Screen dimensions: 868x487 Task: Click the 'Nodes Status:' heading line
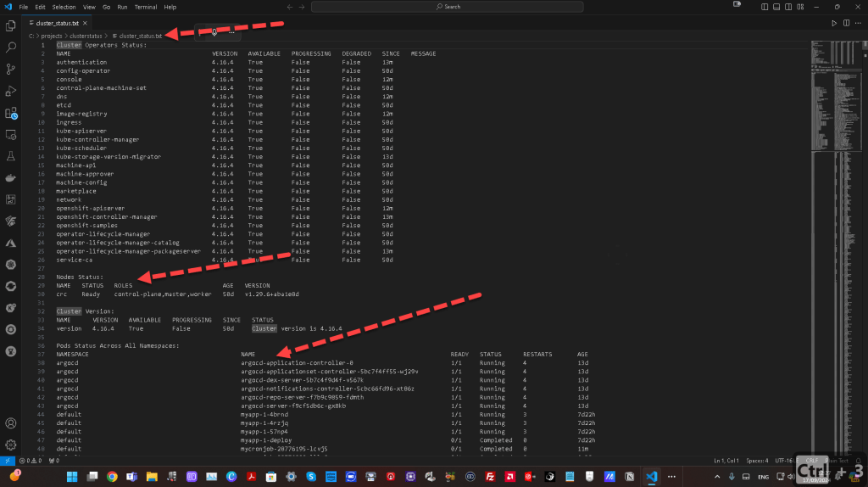pyautogui.click(x=79, y=277)
